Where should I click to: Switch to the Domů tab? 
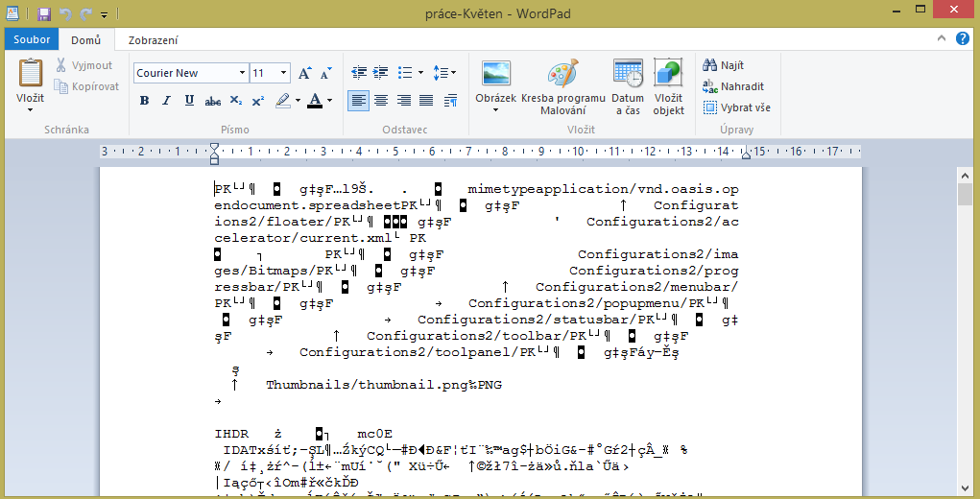[85, 40]
